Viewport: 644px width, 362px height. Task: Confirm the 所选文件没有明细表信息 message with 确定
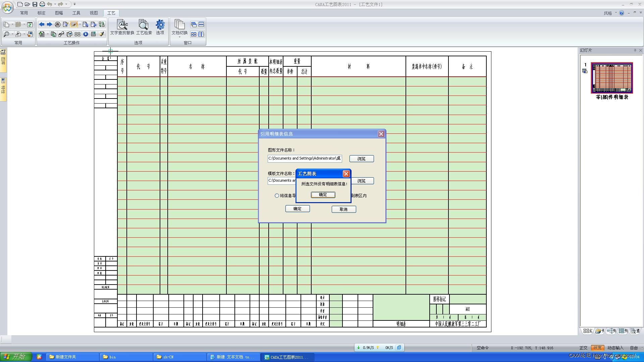pos(323,195)
